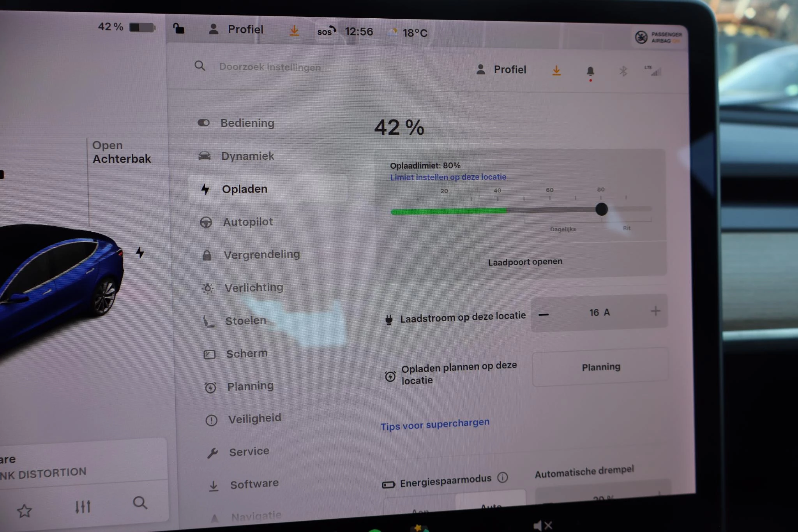Tap the media search magnifier icon
Image resolution: width=798 pixels, height=532 pixels.
pos(140,503)
